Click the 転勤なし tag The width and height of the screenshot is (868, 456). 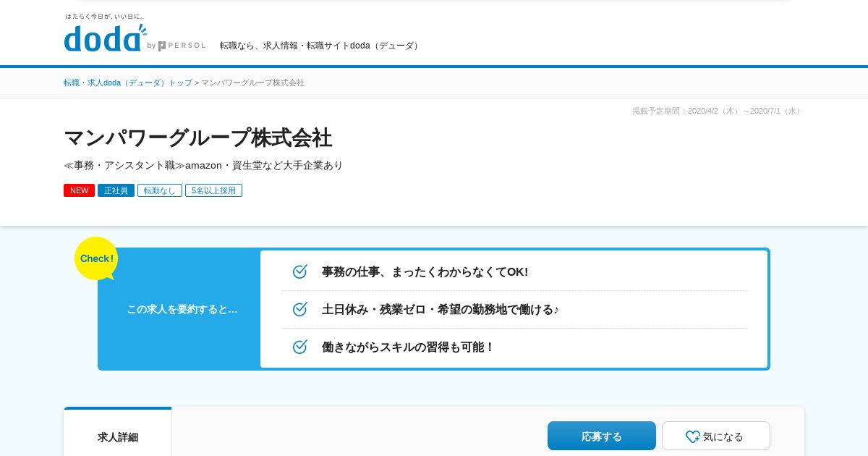pos(160,190)
